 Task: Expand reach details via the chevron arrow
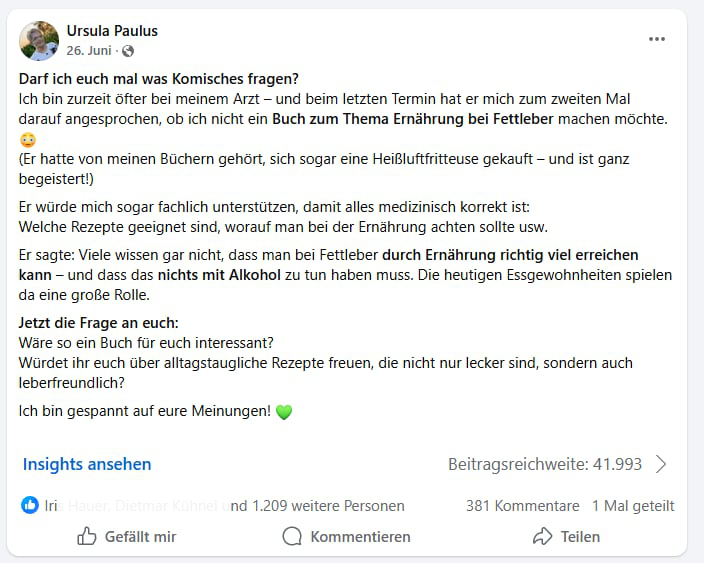point(660,464)
